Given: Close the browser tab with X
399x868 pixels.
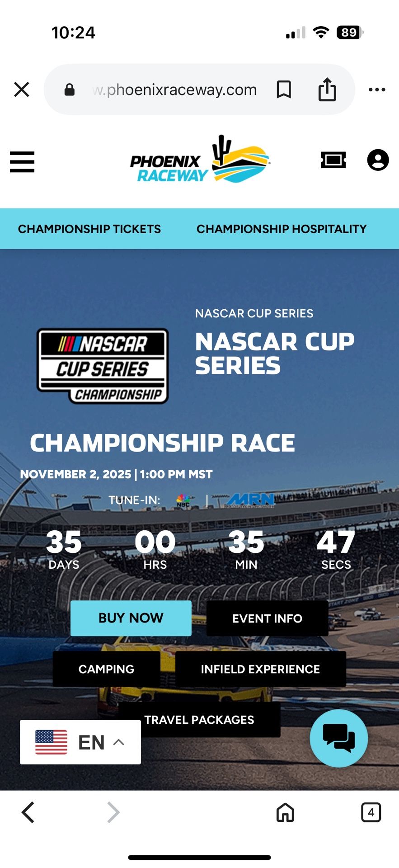Looking at the screenshot, I should click(22, 90).
